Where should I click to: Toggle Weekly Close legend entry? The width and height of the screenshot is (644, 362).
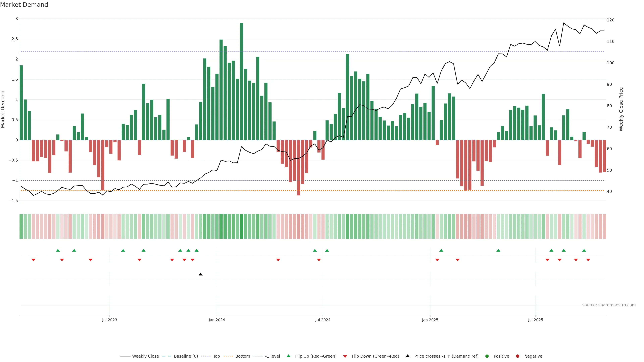click(145, 356)
